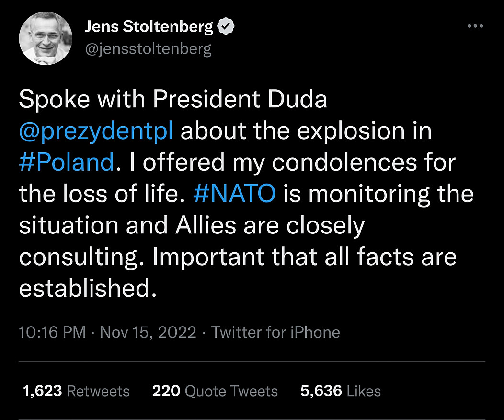Click the text "about the explosion in"
The width and height of the screenshot is (504, 420).
click(x=306, y=131)
